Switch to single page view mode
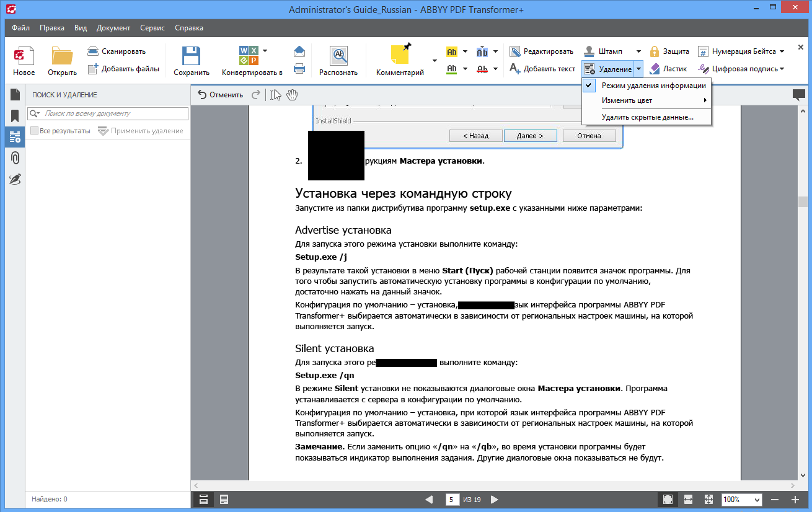The image size is (812, 512). pyautogui.click(x=224, y=499)
